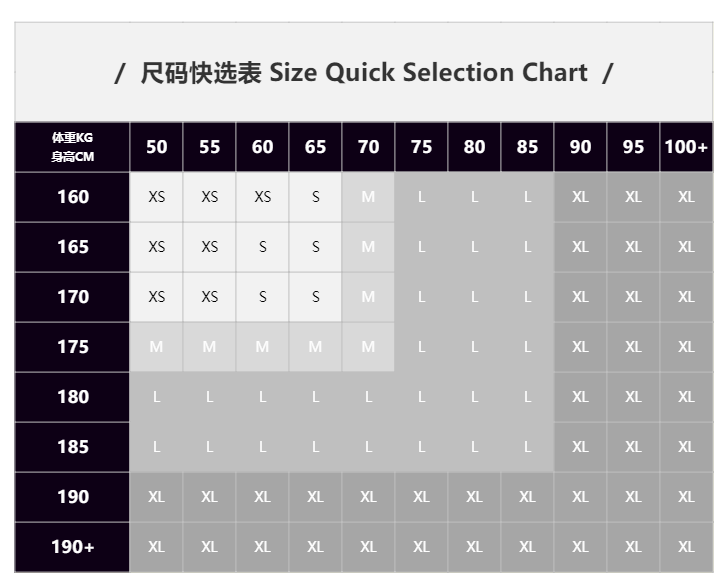Click the L cell for 165 cm, 80 kg
727x586 pixels.
pos(474,247)
